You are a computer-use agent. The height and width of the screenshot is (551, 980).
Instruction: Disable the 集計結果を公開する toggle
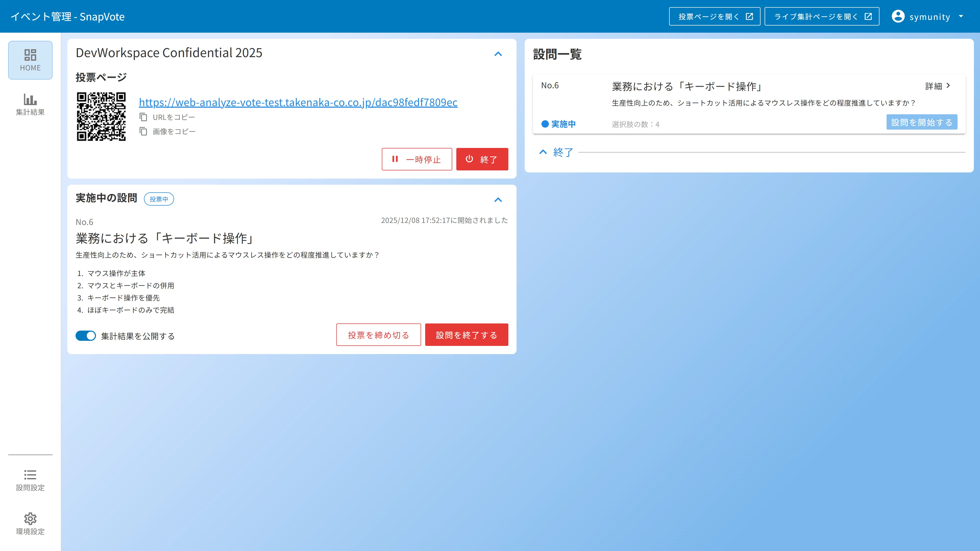coord(85,336)
